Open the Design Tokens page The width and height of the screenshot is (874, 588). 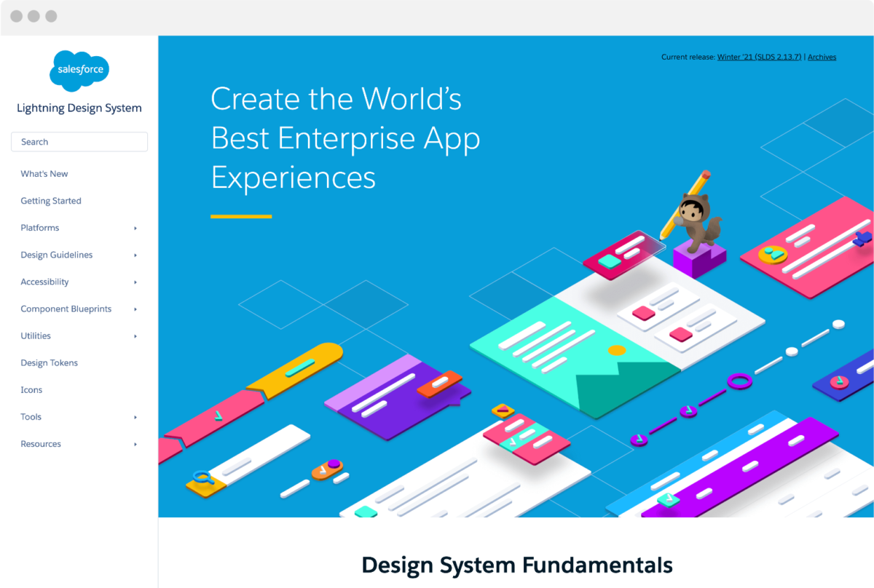coord(49,362)
